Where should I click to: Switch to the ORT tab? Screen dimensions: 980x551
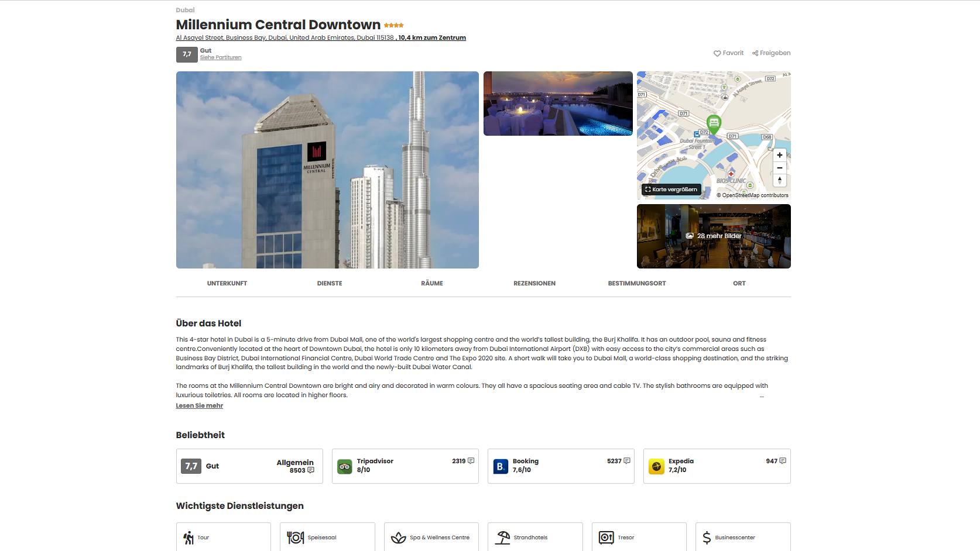coord(739,283)
